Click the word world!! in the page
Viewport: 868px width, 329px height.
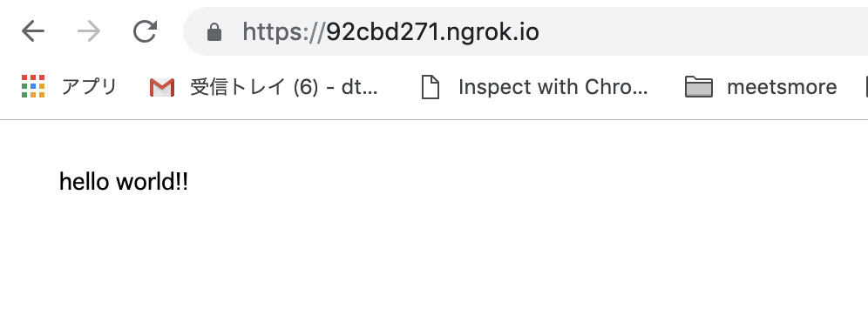(x=153, y=181)
